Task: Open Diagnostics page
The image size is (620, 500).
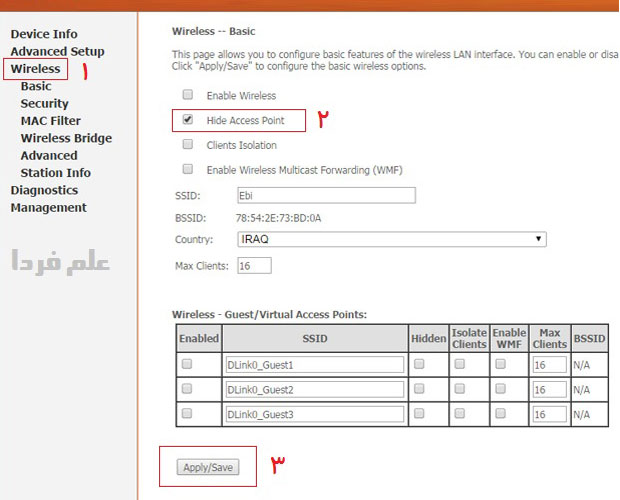Action: click(x=44, y=190)
